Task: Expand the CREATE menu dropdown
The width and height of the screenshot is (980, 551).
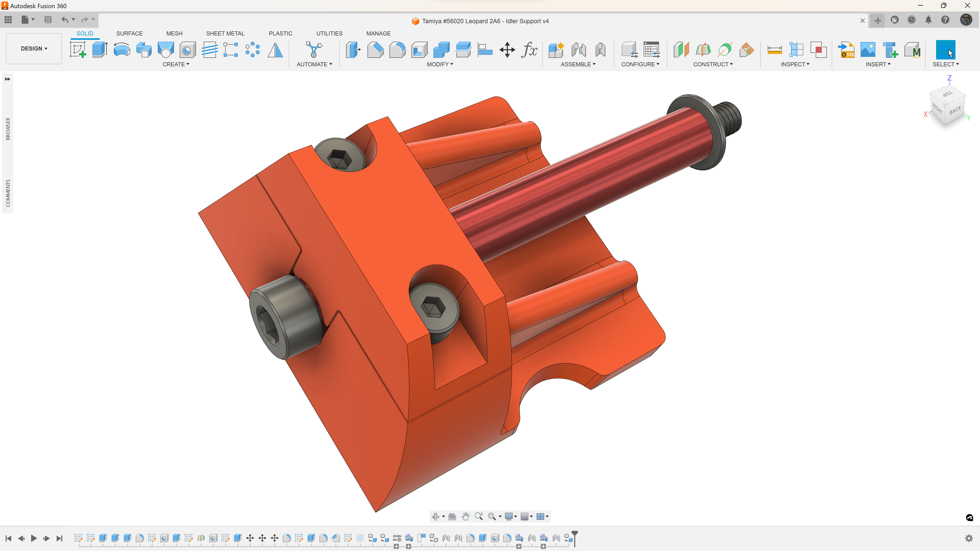Action: (176, 64)
